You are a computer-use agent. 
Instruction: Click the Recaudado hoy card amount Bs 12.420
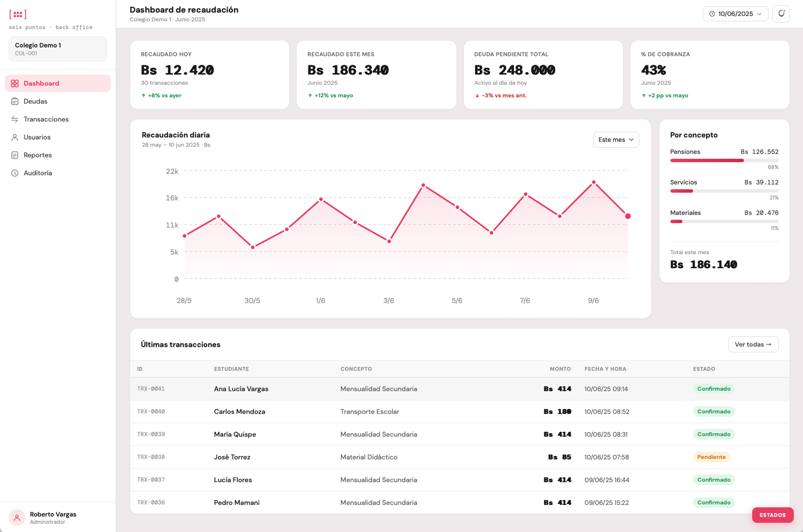(x=177, y=70)
